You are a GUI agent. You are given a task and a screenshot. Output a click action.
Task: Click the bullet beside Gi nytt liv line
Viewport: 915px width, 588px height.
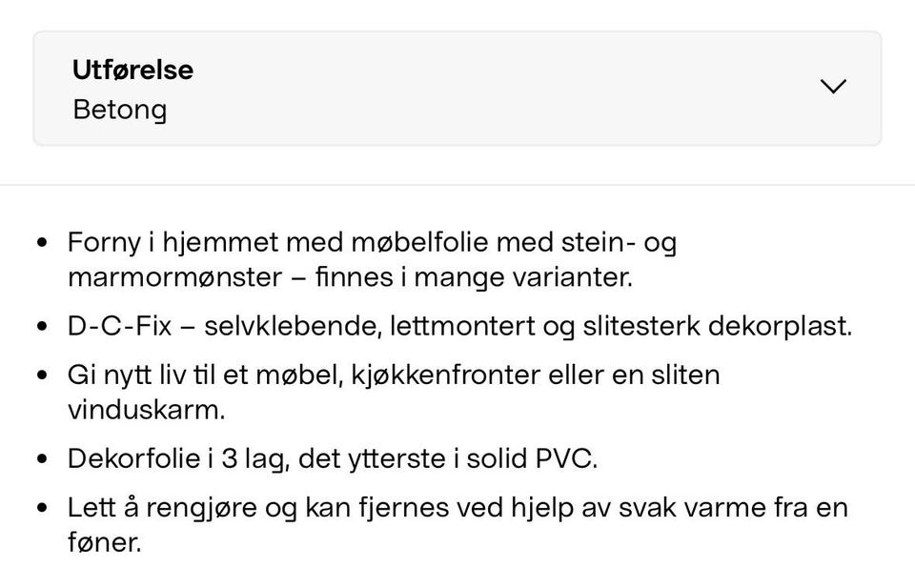pos(41,375)
